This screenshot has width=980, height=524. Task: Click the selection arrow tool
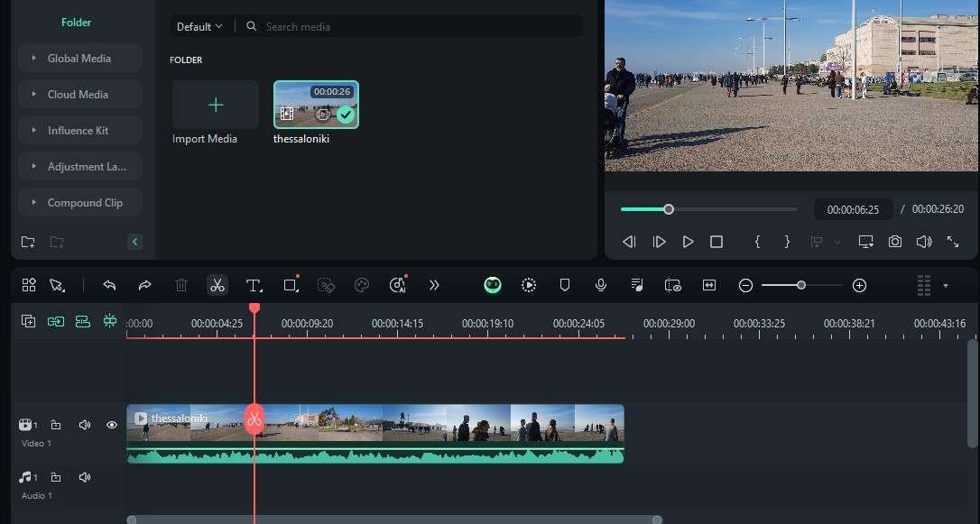pyautogui.click(x=58, y=285)
